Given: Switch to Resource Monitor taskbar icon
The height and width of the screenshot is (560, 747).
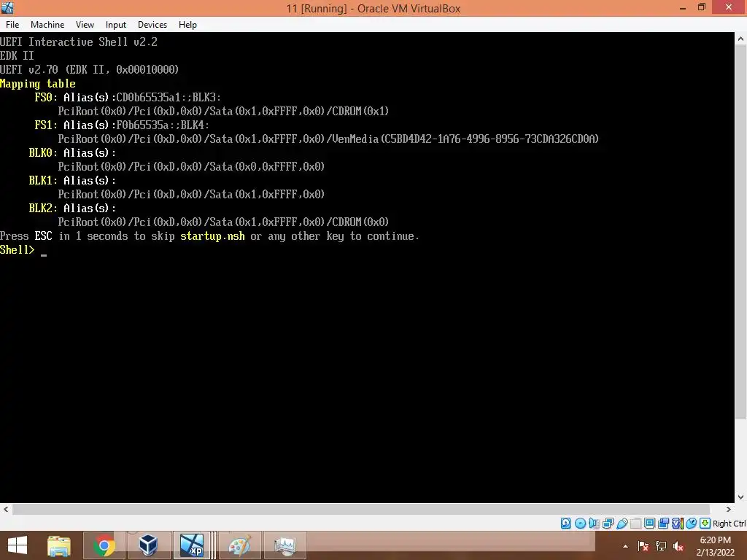Looking at the screenshot, I should coord(285,545).
